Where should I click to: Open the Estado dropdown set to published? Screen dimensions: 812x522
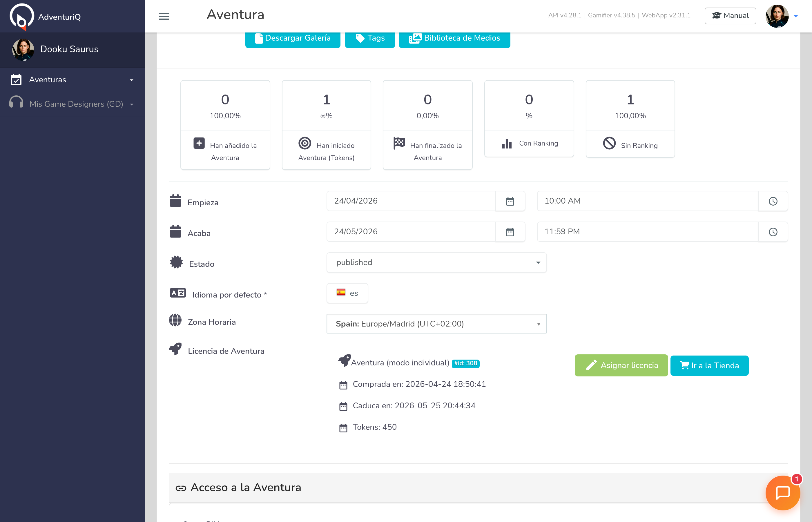tap(436, 262)
